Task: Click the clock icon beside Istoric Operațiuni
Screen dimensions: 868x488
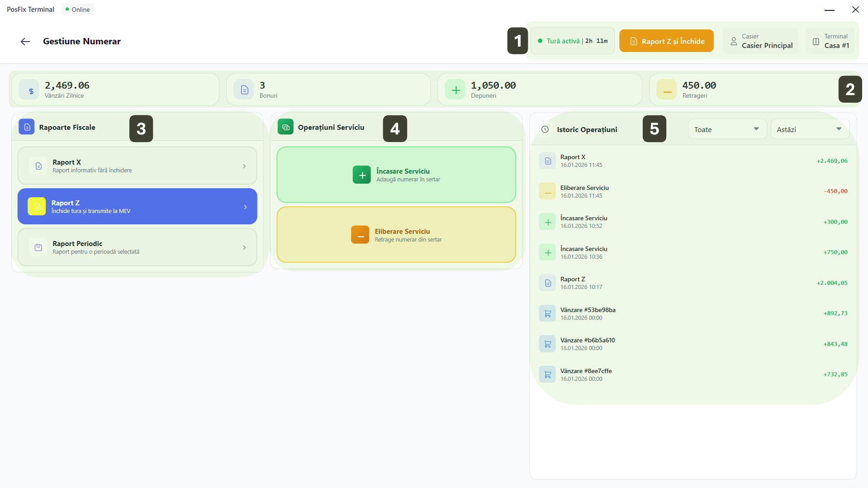Action: 545,130
